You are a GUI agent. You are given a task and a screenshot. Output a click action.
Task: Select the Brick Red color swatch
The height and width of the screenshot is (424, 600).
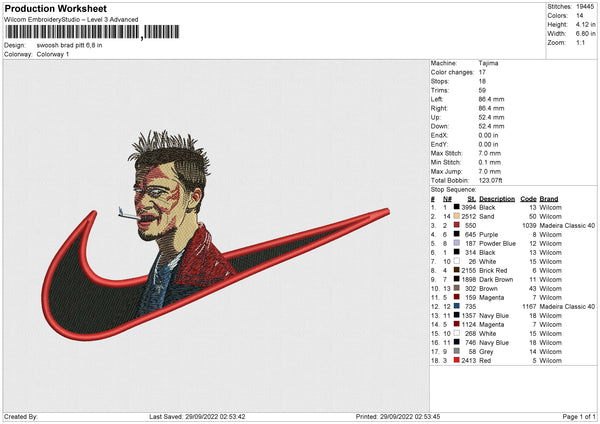coord(457,270)
